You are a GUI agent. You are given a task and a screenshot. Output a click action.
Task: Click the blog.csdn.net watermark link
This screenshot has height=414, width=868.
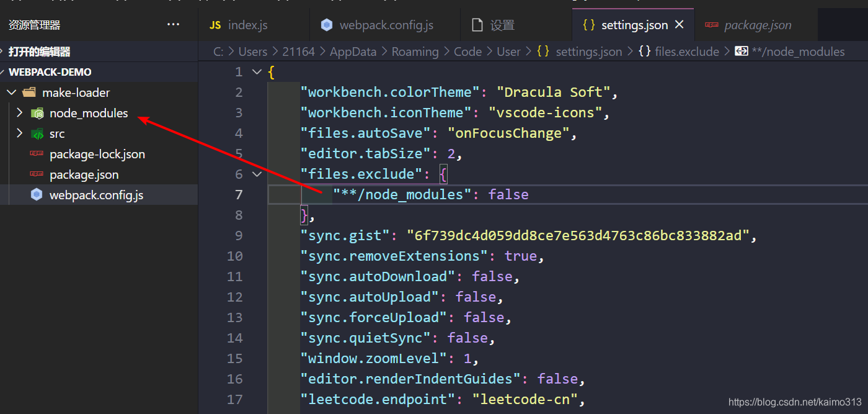(794, 402)
